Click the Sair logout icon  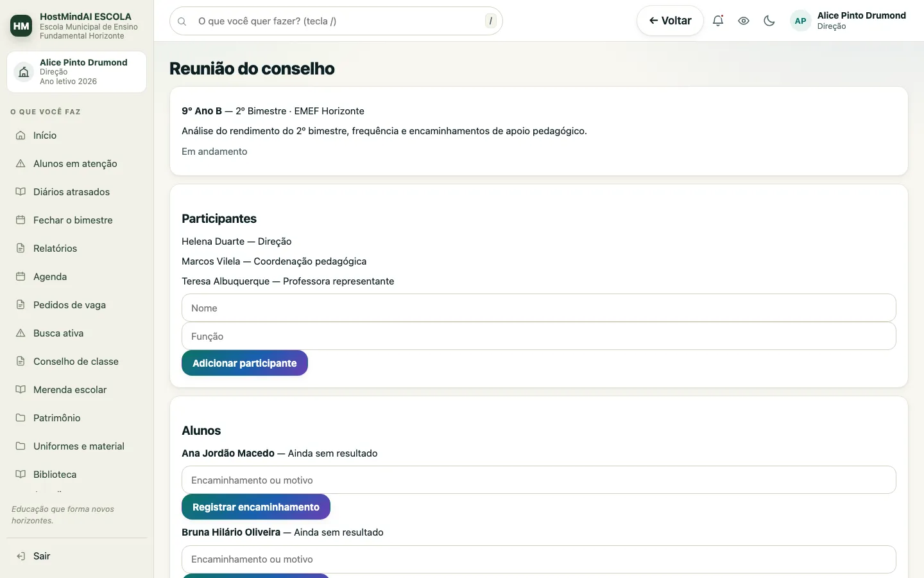21,556
